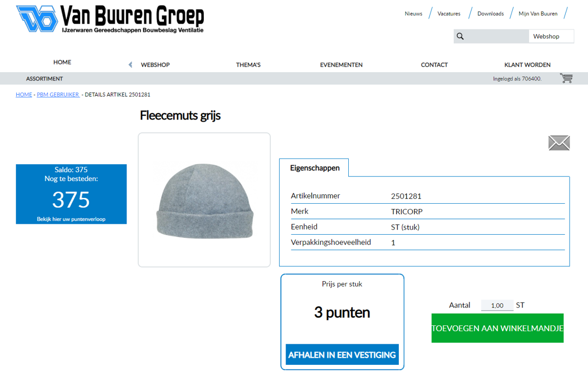Screen dimensions: 588x379
Task: Click the chevron beside WEBSHOP
Action: [131, 65]
